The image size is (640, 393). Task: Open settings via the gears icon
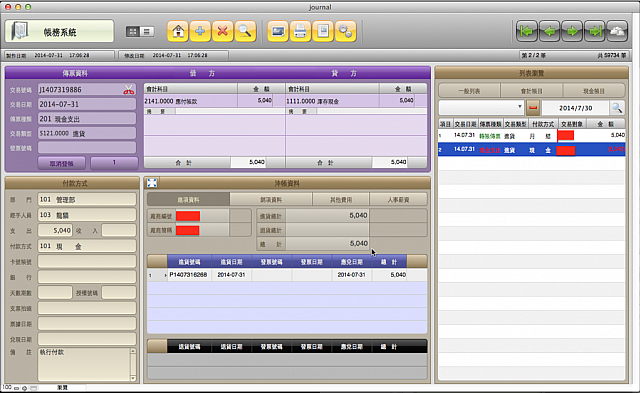point(345,31)
